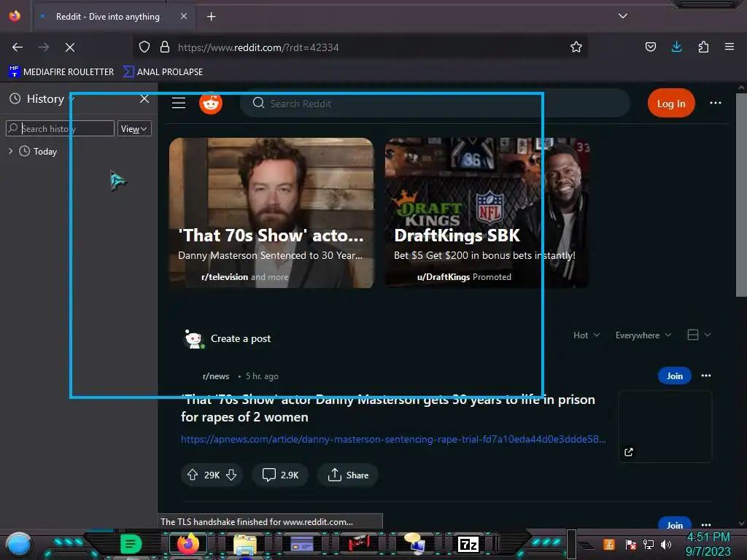747x560 pixels.
Task: Open the apnews.com article link
Action: (x=393, y=439)
